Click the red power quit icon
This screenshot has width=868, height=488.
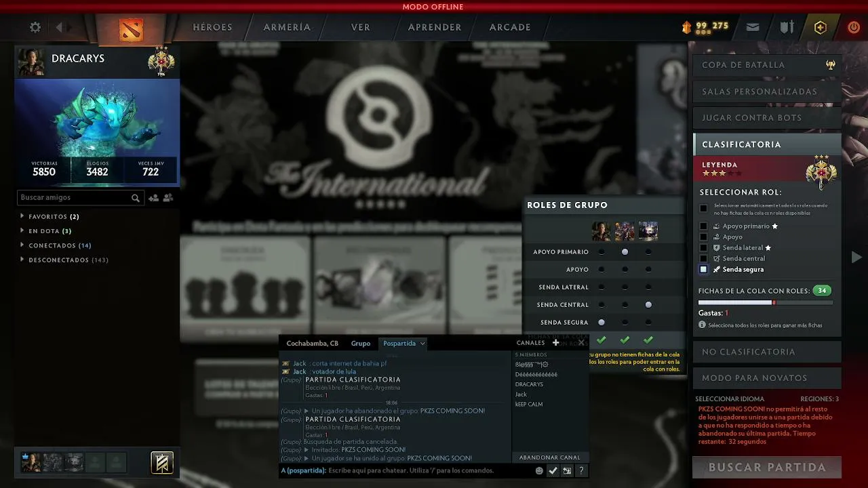(x=853, y=28)
